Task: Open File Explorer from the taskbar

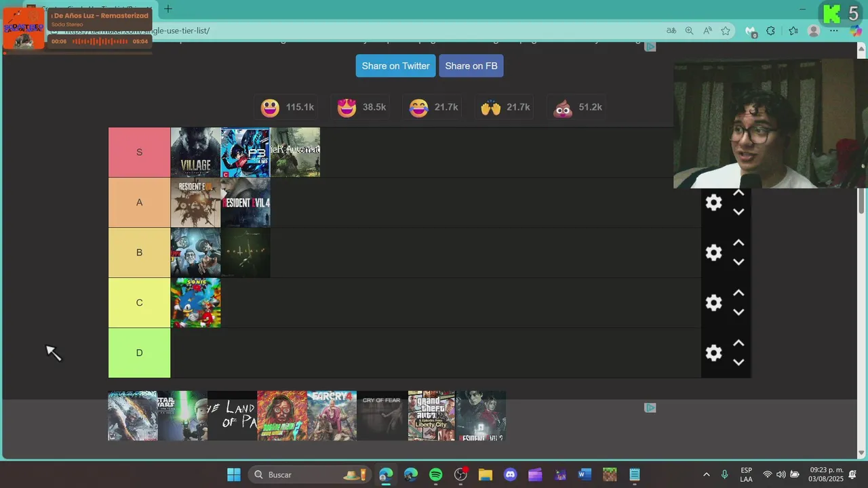Action: coord(485,474)
